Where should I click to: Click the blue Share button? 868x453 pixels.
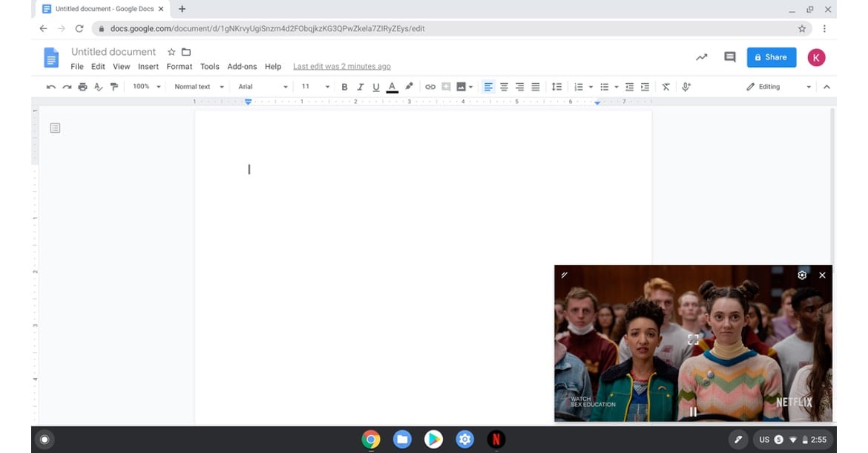pos(771,57)
